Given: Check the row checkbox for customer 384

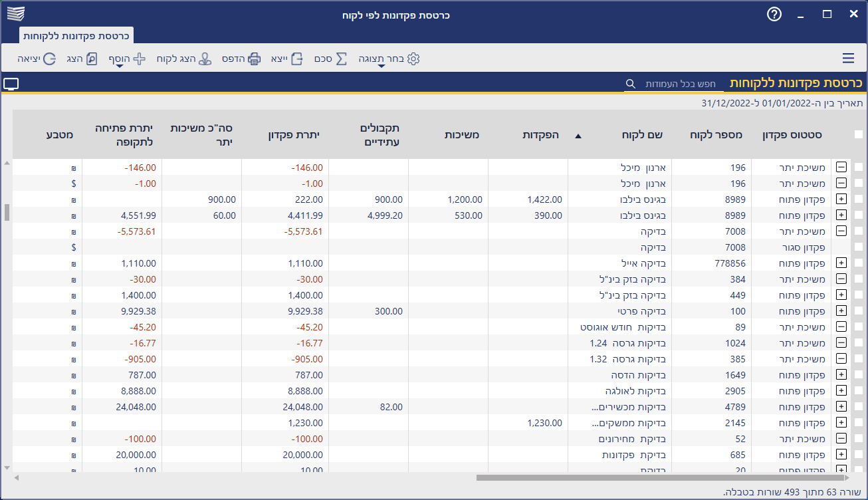Looking at the screenshot, I should pyautogui.click(x=858, y=279).
